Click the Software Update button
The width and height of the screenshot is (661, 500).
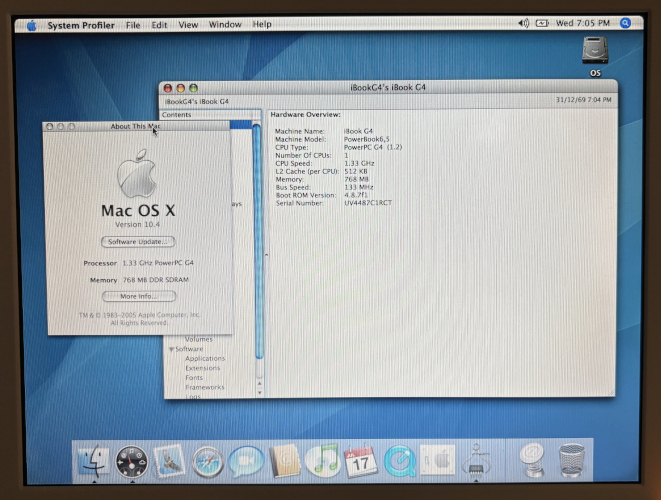click(x=138, y=242)
